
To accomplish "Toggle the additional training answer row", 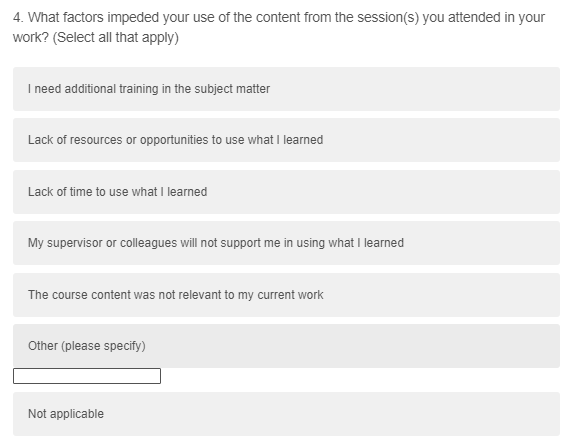I will tap(286, 89).
